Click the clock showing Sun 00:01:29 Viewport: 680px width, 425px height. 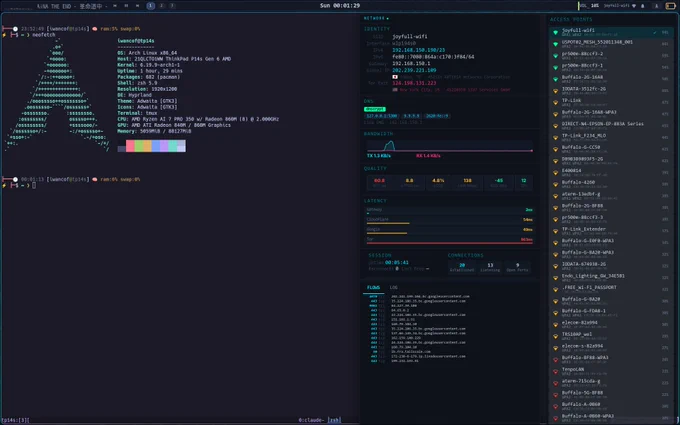(340, 6)
